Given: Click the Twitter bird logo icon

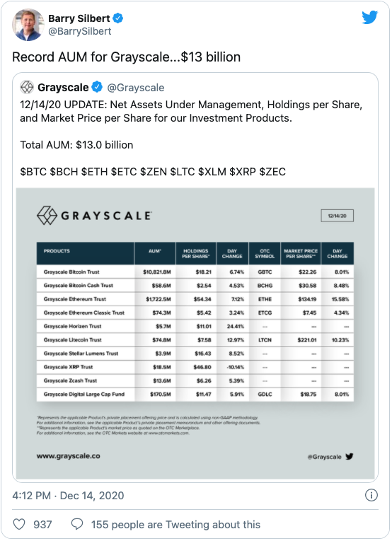Looking at the screenshot, I should point(369,17).
